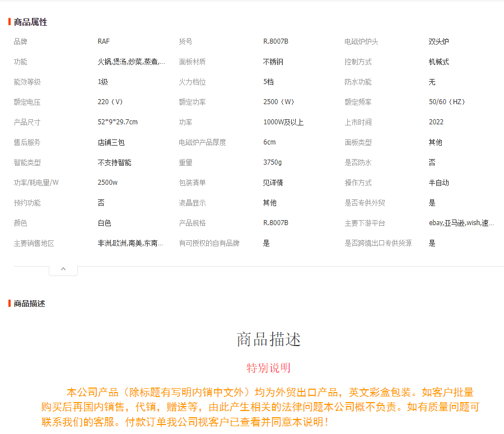Image resolution: width=504 pixels, height=434 pixels.
Task: Collapse the product attributes with the chevron
Action: (x=63, y=270)
